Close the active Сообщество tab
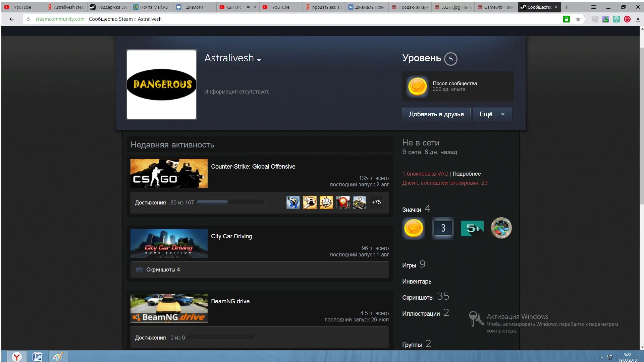 pos(556,7)
